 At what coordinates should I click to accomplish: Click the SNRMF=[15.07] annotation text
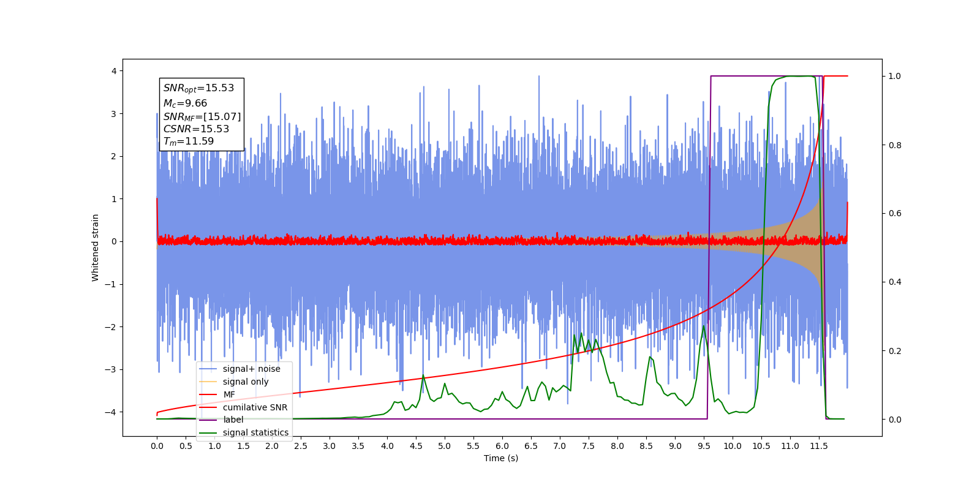(x=202, y=116)
